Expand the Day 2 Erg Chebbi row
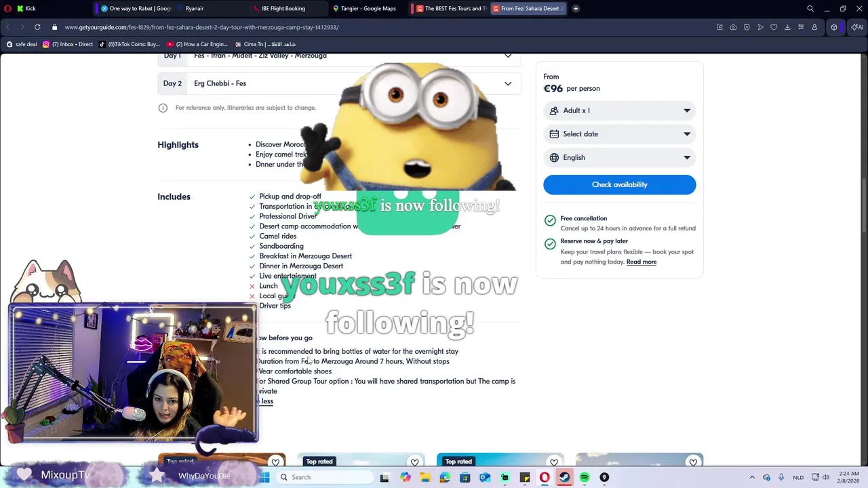This screenshot has width=868, height=488. pyautogui.click(x=339, y=83)
